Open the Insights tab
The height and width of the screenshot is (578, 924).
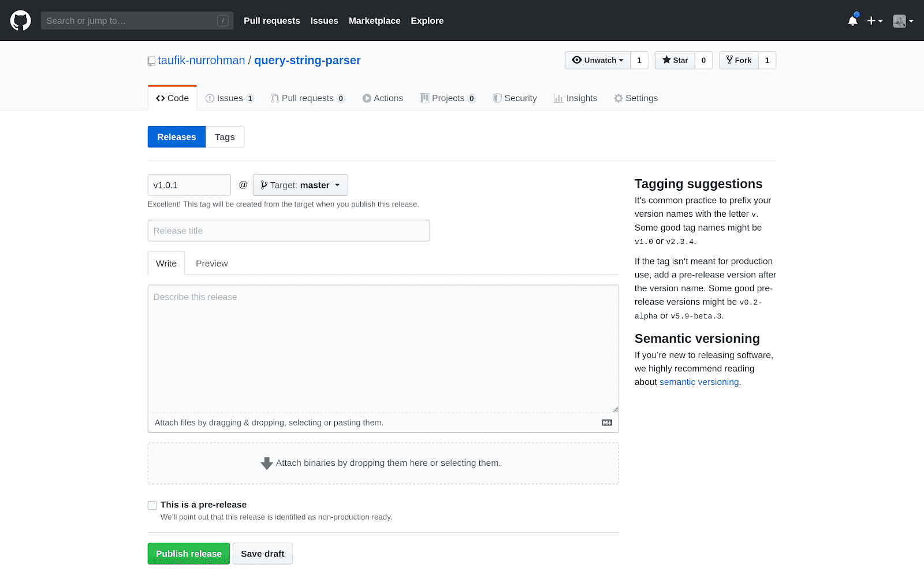coord(576,98)
